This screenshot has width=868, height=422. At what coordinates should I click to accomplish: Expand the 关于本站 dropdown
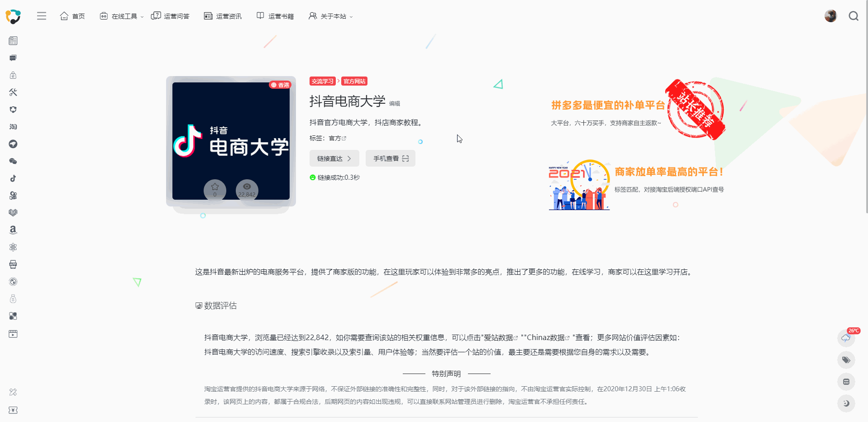(x=330, y=16)
